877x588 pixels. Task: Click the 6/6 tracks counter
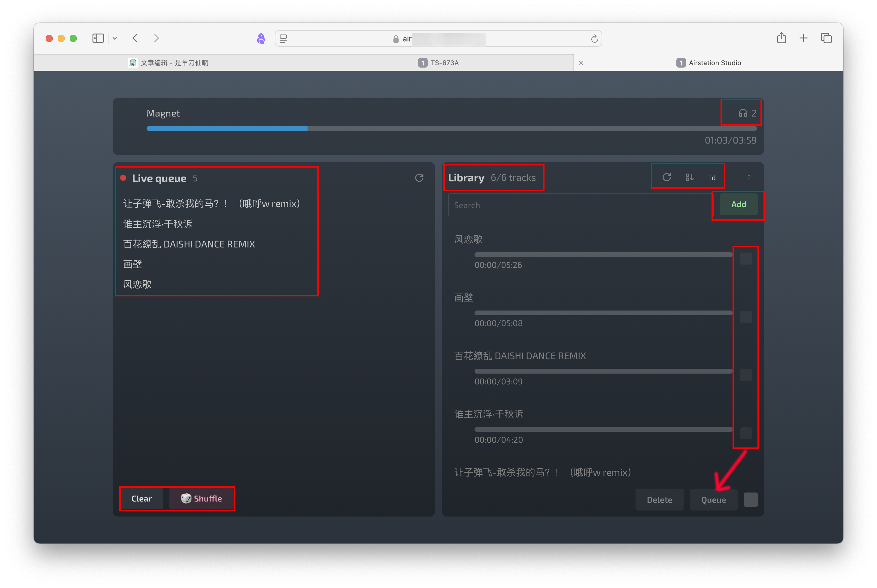click(513, 178)
